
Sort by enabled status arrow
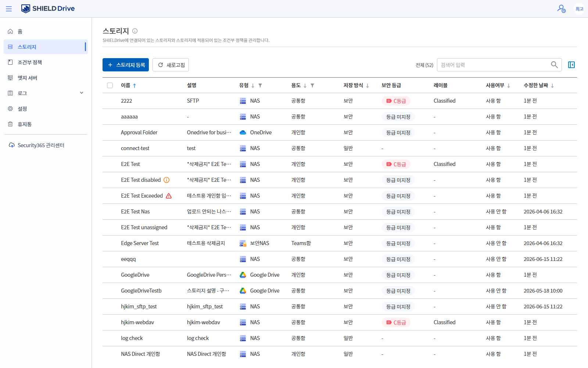[x=509, y=85]
